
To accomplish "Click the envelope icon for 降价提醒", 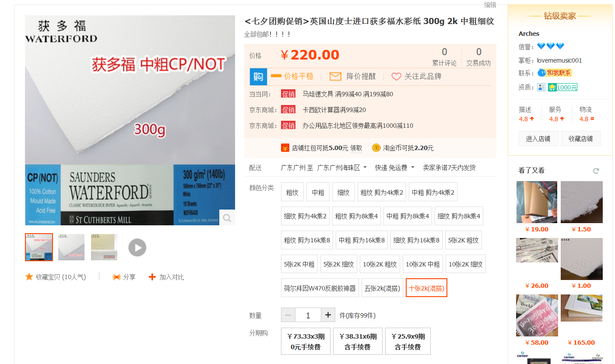I will pyautogui.click(x=335, y=77).
